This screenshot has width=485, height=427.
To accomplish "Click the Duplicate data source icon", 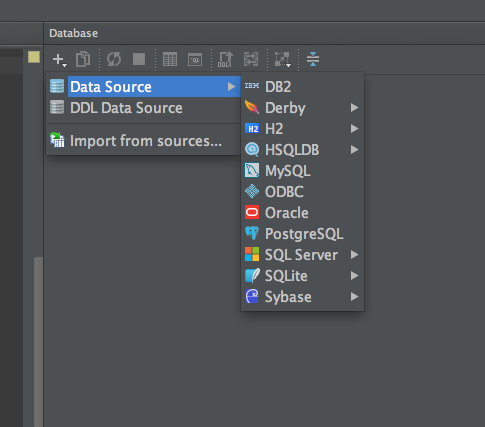I will pos(83,59).
